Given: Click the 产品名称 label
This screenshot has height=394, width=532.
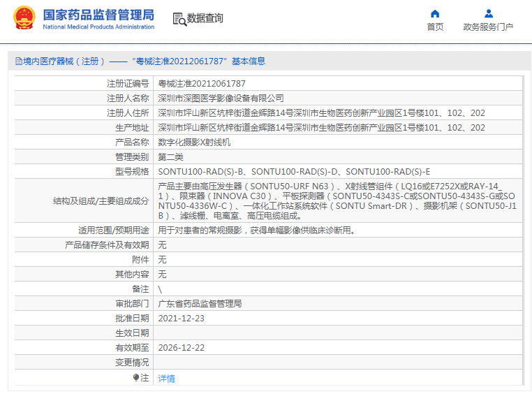Looking at the screenshot, I should tap(132, 143).
